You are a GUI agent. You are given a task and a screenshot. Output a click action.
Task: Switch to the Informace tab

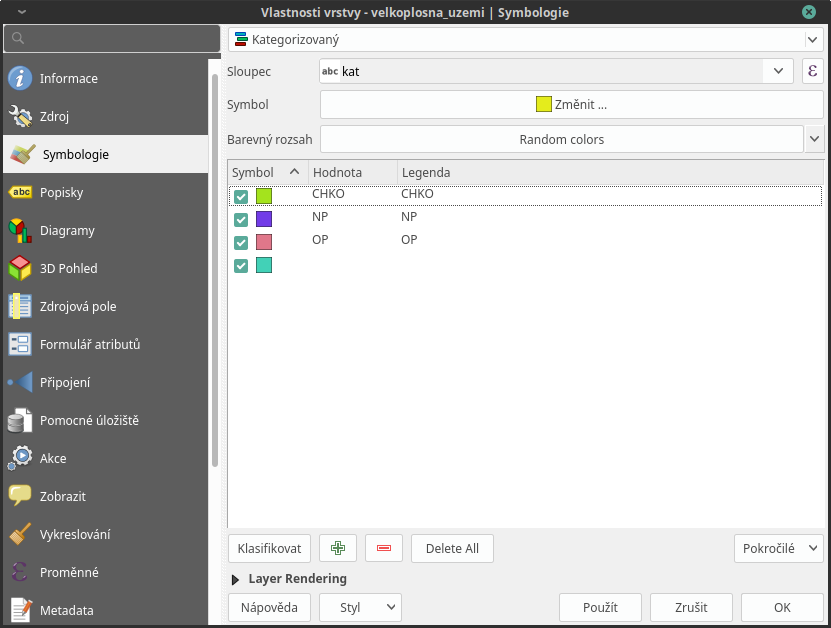(x=105, y=78)
